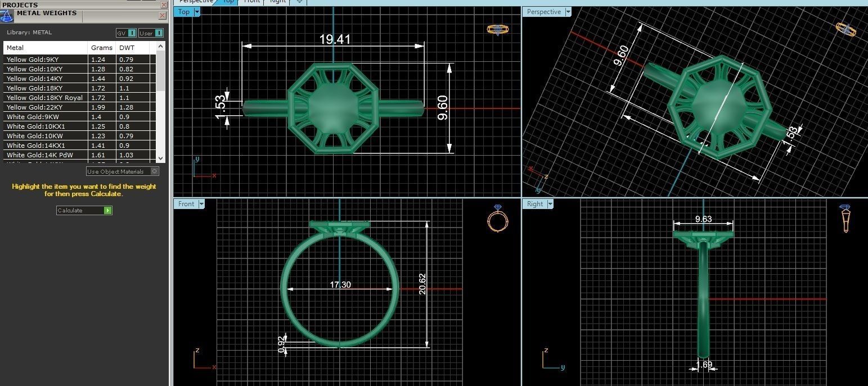Click the Front viewport title label

[186, 204]
